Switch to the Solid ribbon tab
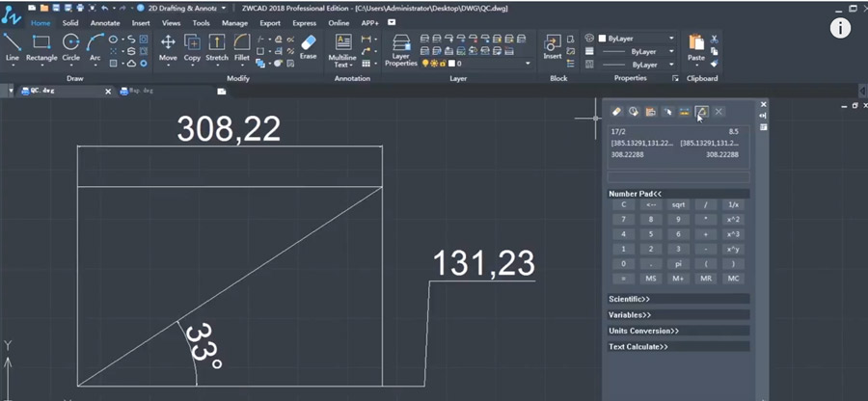Viewport: 868px width, 401px height. tap(70, 23)
